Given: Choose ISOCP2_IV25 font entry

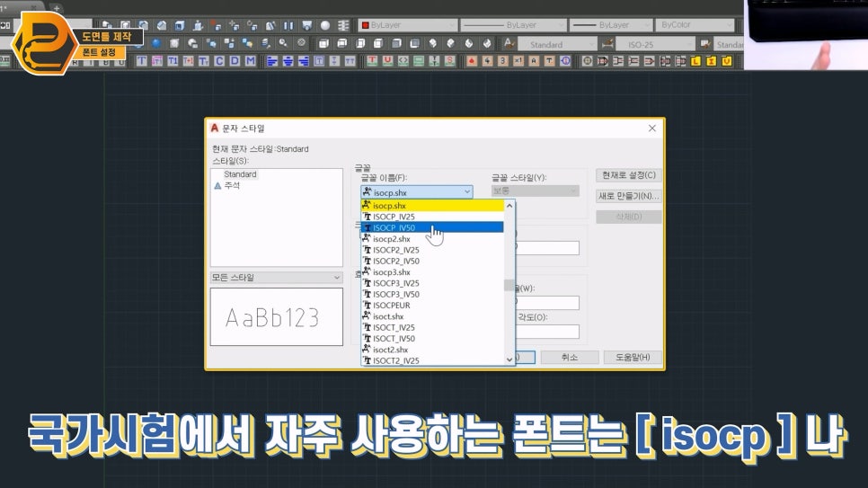Looking at the screenshot, I should pyautogui.click(x=432, y=250).
